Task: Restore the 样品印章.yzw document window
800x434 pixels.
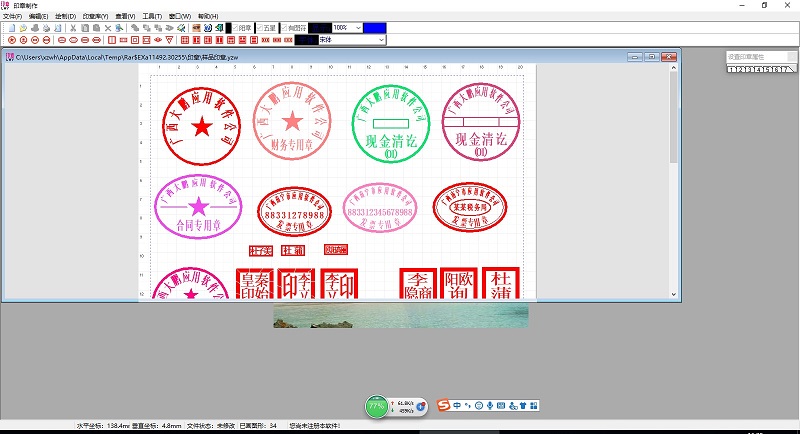Action: (x=652, y=57)
